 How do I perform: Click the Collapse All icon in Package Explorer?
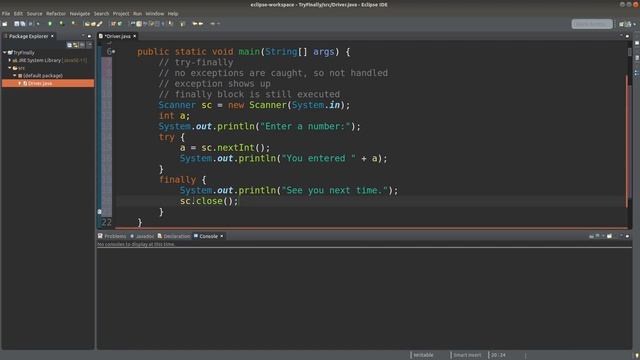(69, 45)
